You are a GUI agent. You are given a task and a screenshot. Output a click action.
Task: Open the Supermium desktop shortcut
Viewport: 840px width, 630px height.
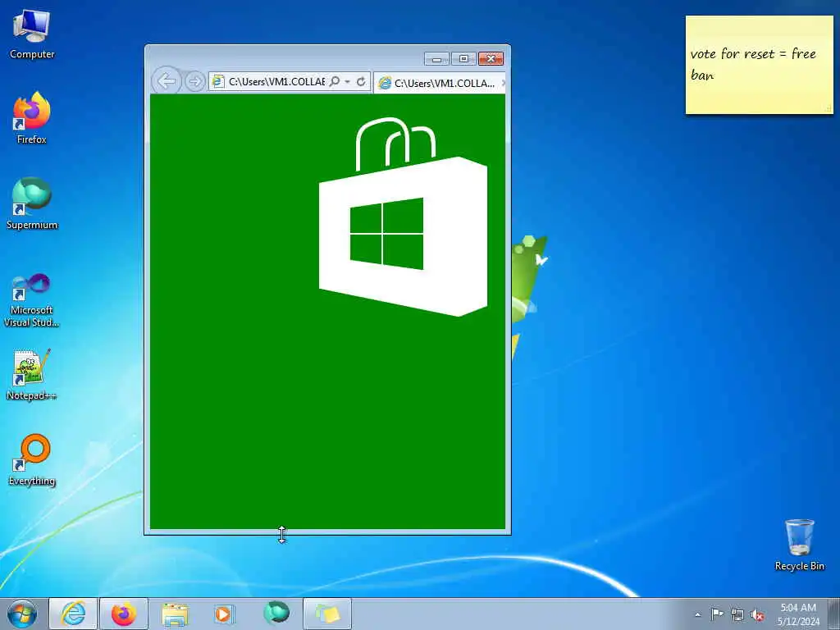[x=32, y=203]
